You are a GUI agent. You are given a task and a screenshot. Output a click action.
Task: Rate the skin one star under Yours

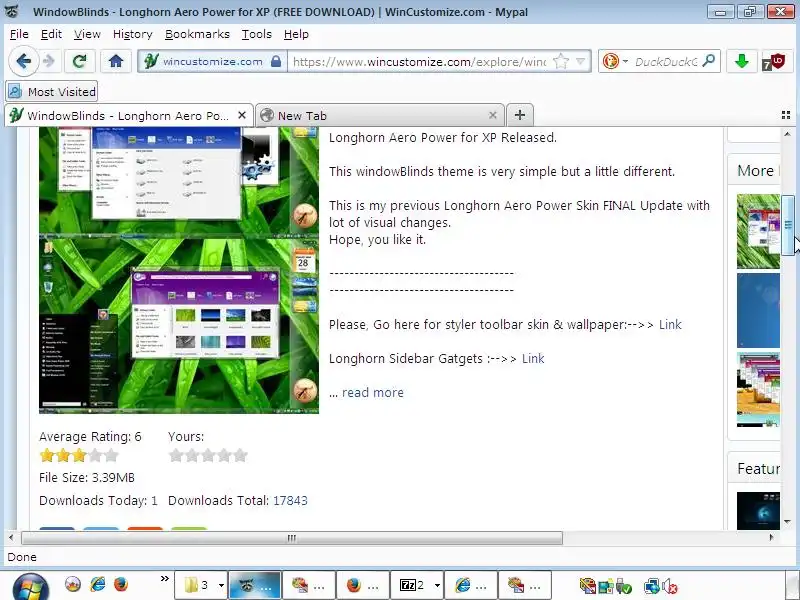(x=176, y=455)
